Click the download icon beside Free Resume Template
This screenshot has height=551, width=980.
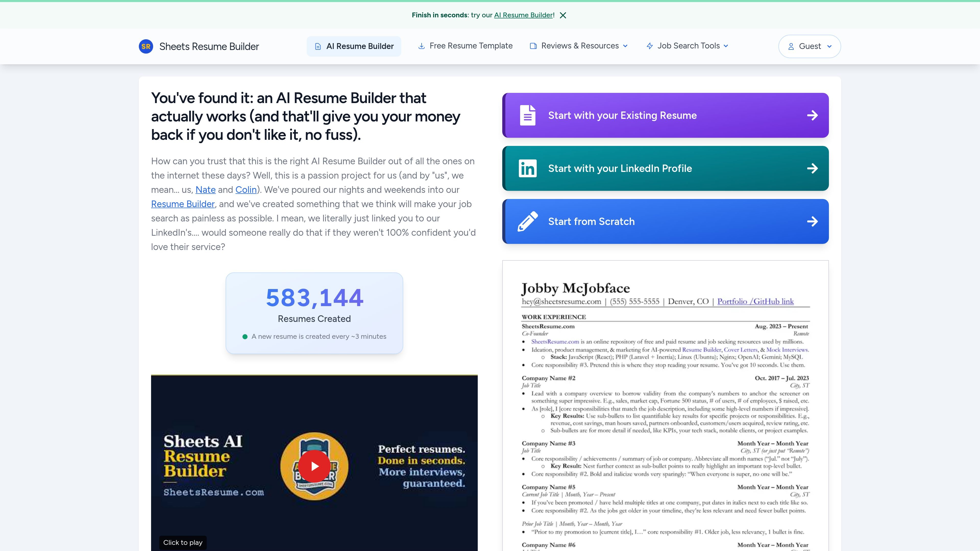click(x=422, y=46)
